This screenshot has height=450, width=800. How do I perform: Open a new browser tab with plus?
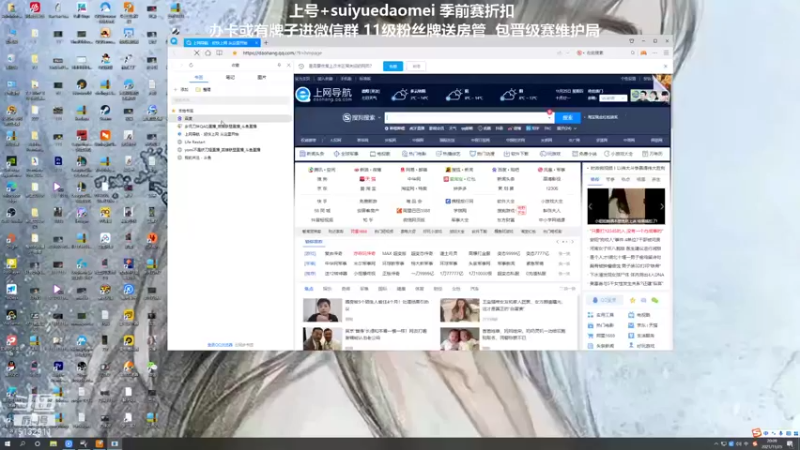pos(266,43)
